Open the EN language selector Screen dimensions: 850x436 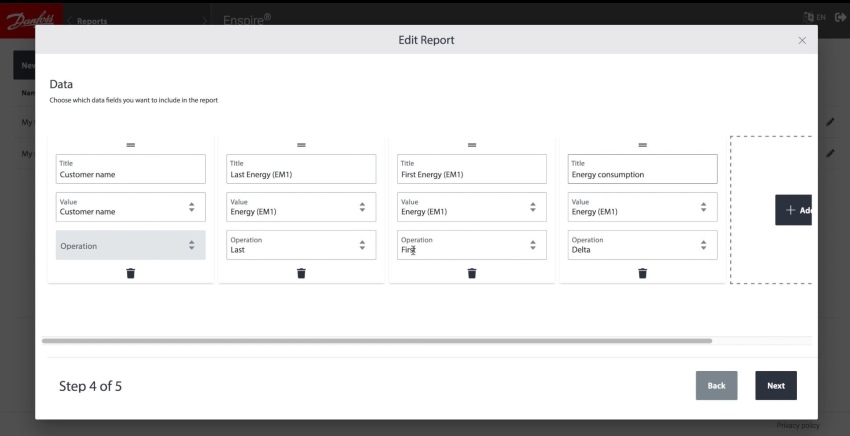[814, 17]
